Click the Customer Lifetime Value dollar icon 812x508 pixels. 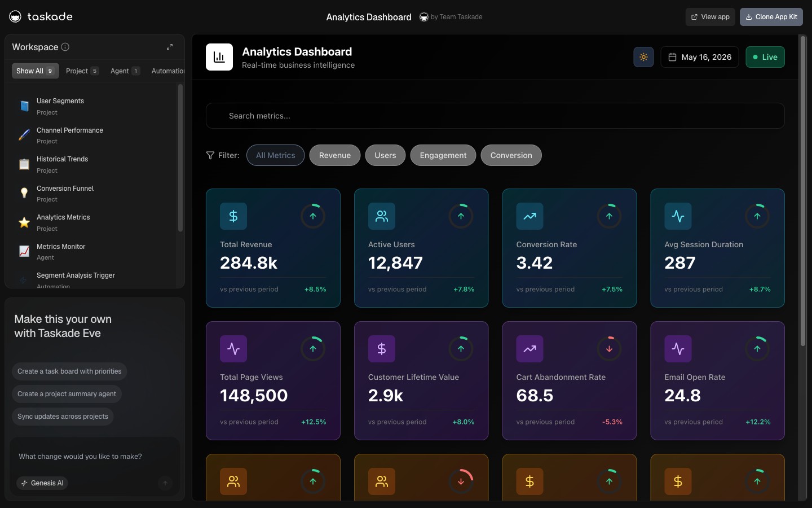[x=382, y=349]
